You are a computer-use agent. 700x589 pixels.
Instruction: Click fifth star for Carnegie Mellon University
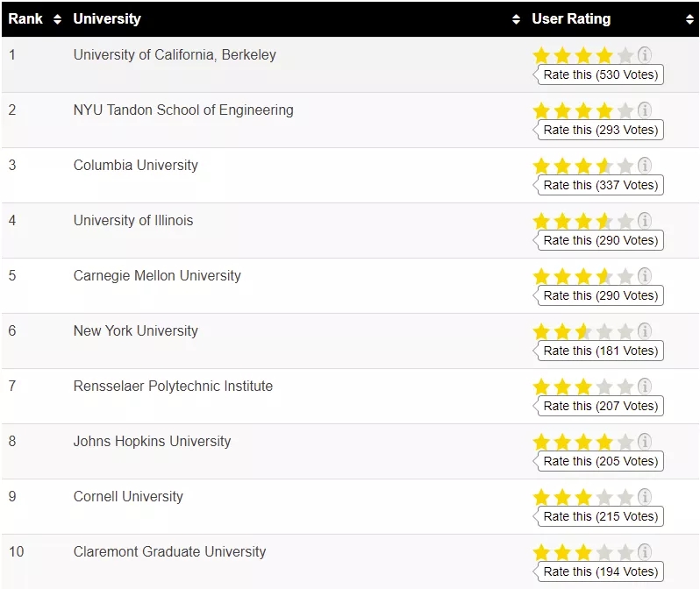click(625, 277)
